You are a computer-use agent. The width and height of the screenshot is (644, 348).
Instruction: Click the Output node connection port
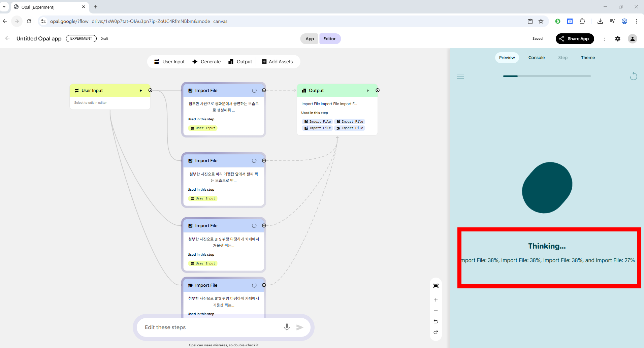click(x=378, y=90)
